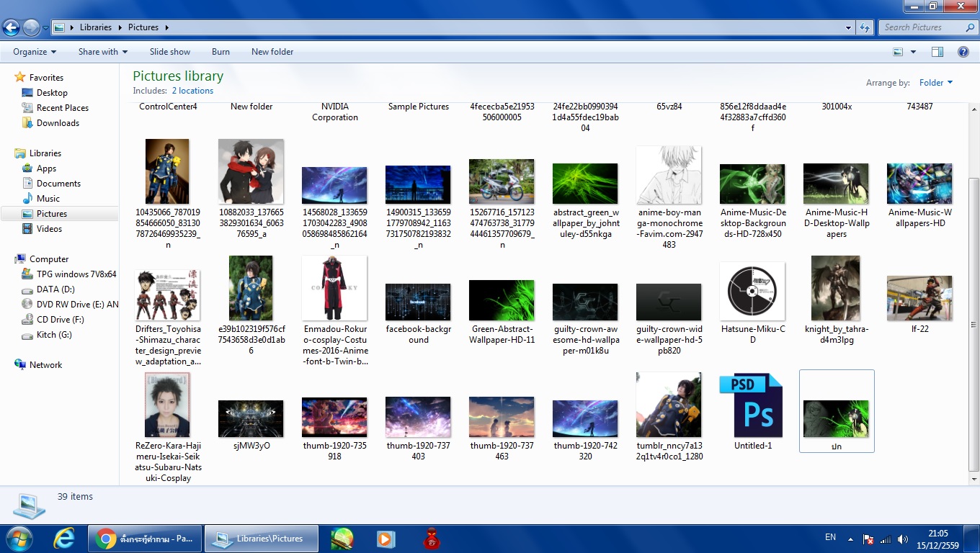Click the Pictures breadcrumb in address bar
Screen dimensions: 980x553
[143, 27]
